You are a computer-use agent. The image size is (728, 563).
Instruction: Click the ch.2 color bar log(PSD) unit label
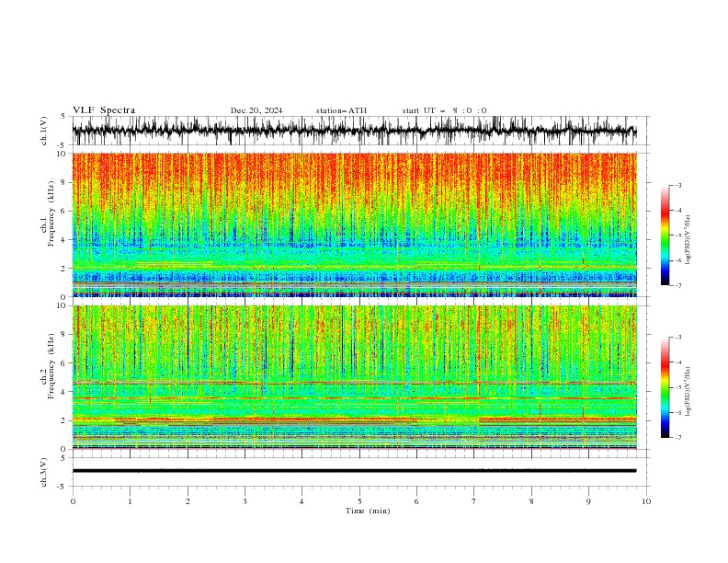point(688,391)
